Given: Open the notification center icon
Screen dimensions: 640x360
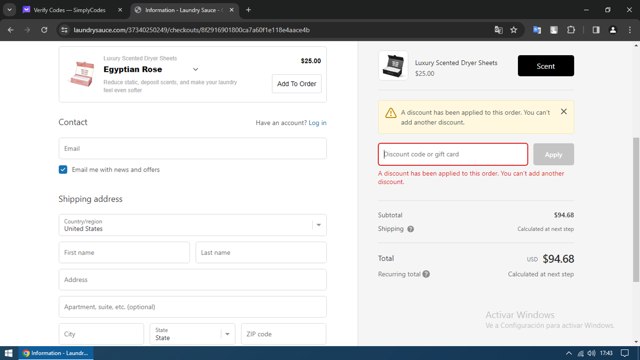Looking at the screenshot, I should pyautogui.click(x=625, y=353).
